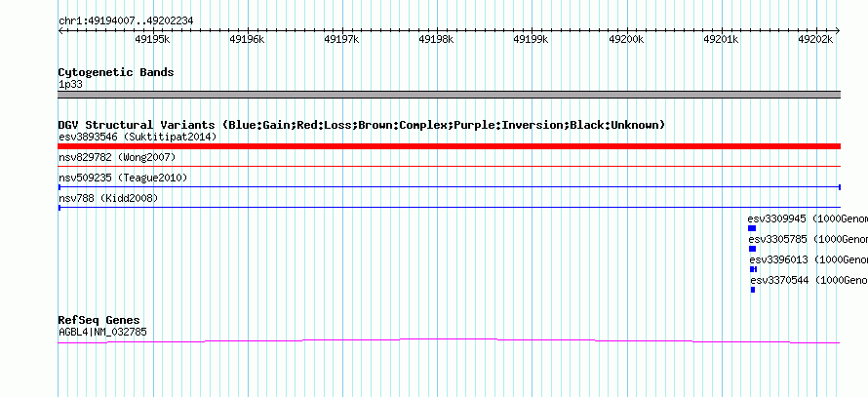Click the thick red esv3893546 loss bar
This screenshot has height=397, width=868.
click(449, 146)
